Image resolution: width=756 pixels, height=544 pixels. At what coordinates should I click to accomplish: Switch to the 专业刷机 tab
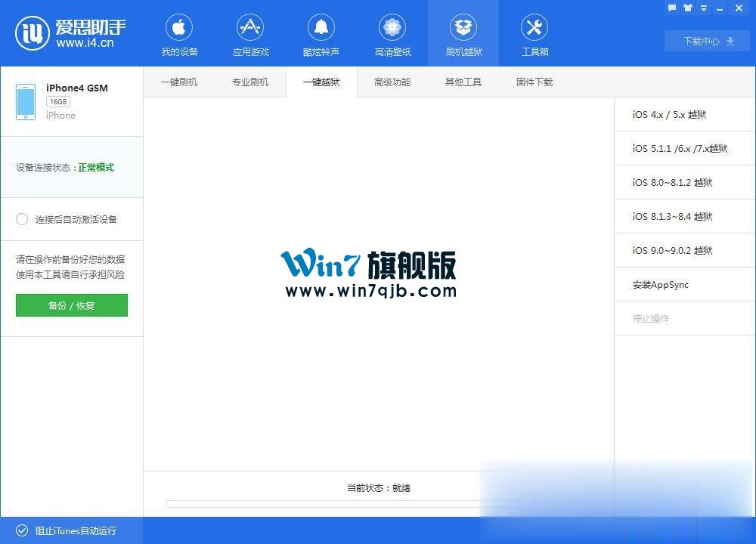pos(250,82)
